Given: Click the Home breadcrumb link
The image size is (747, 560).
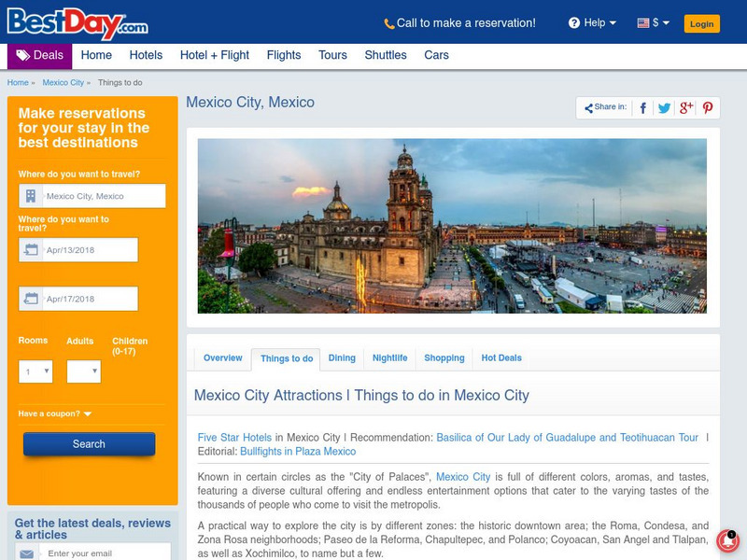Looking at the screenshot, I should pos(18,82).
